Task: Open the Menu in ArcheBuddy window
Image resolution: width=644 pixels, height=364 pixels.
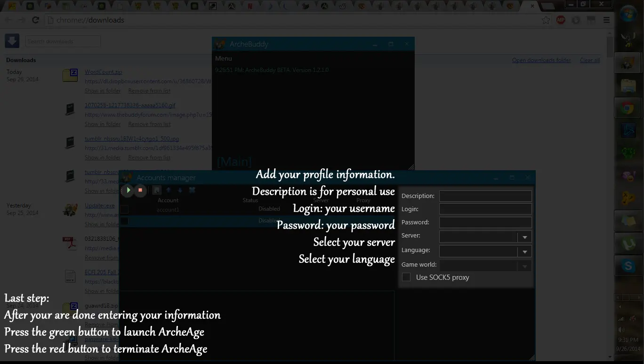Action: point(224,58)
